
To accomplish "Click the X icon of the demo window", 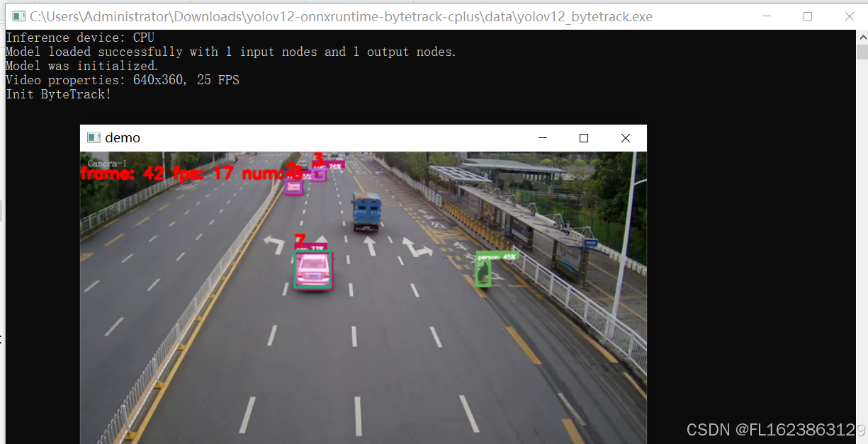I will (x=626, y=138).
